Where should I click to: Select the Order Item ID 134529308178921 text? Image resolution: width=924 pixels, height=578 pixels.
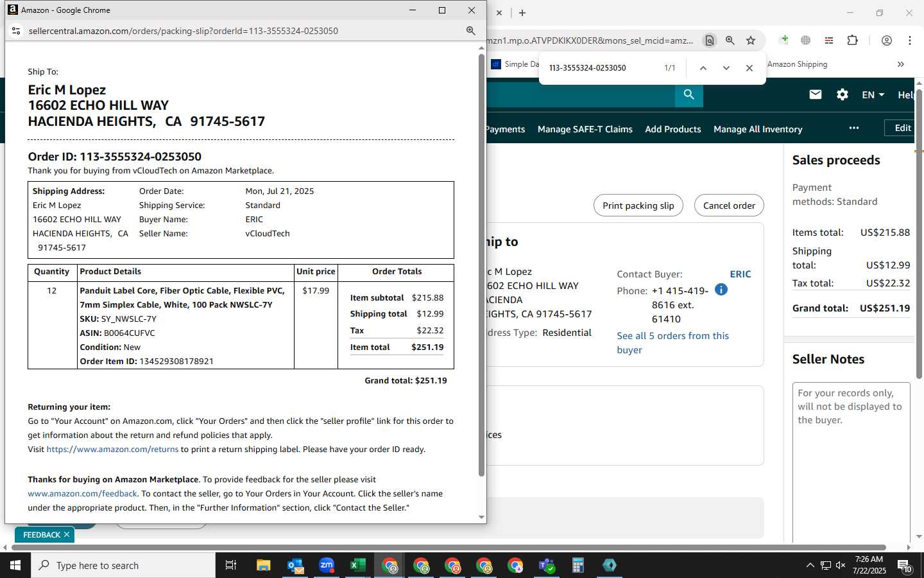click(146, 362)
